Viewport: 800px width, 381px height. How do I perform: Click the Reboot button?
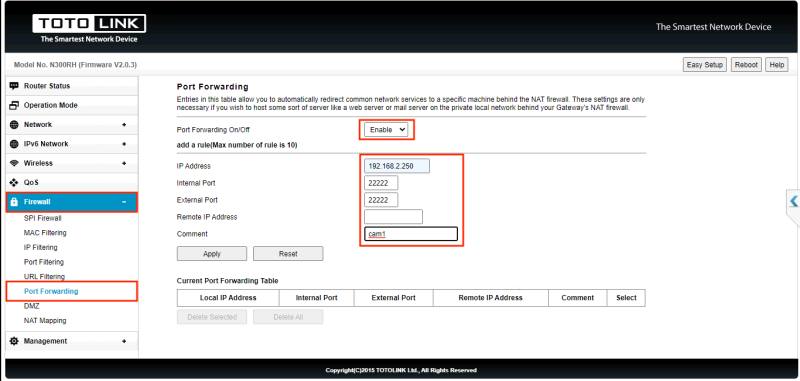746,65
